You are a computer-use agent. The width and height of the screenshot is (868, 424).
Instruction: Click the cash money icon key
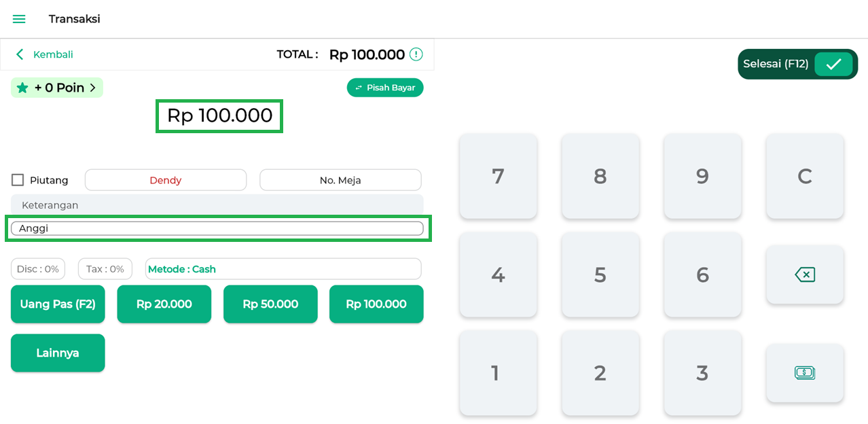tap(804, 372)
